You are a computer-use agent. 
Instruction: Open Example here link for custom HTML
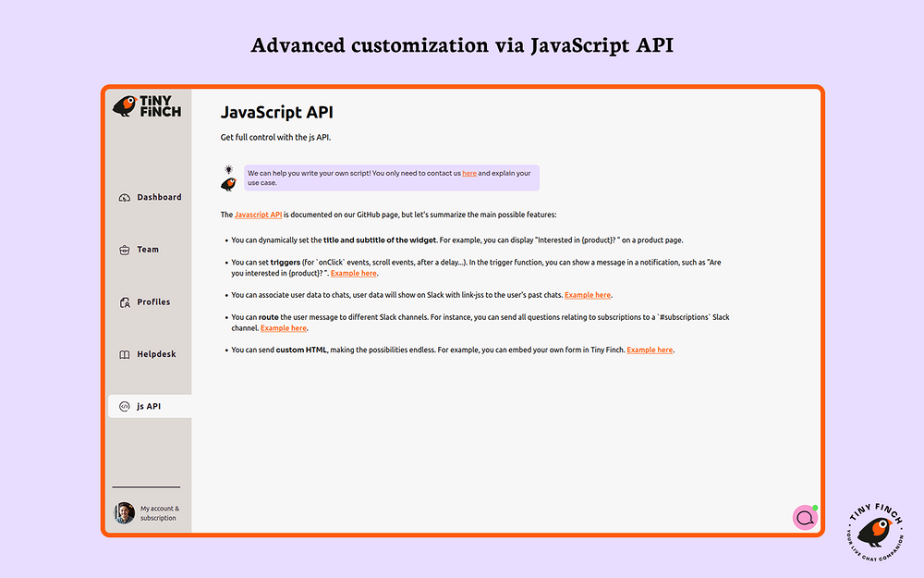650,350
